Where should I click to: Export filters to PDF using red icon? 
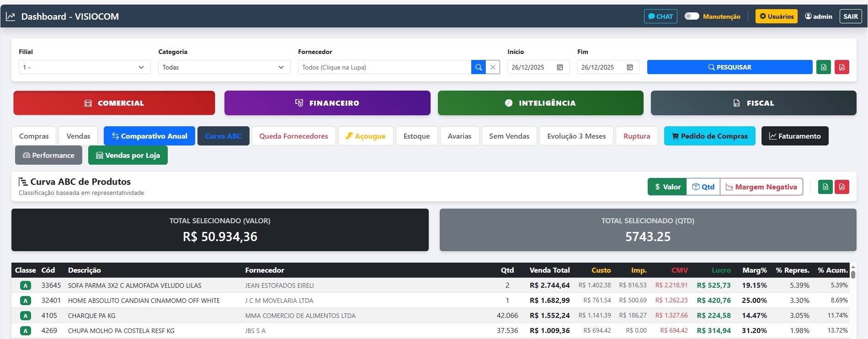[842, 67]
